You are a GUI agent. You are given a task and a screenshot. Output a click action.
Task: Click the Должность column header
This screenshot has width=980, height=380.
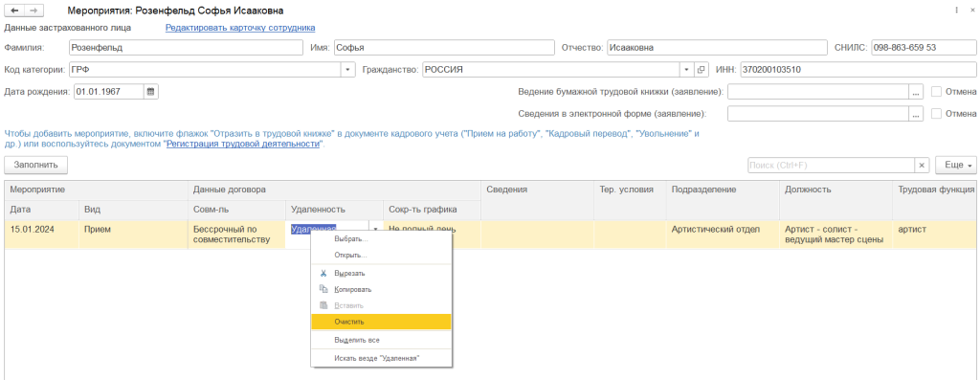(x=835, y=200)
